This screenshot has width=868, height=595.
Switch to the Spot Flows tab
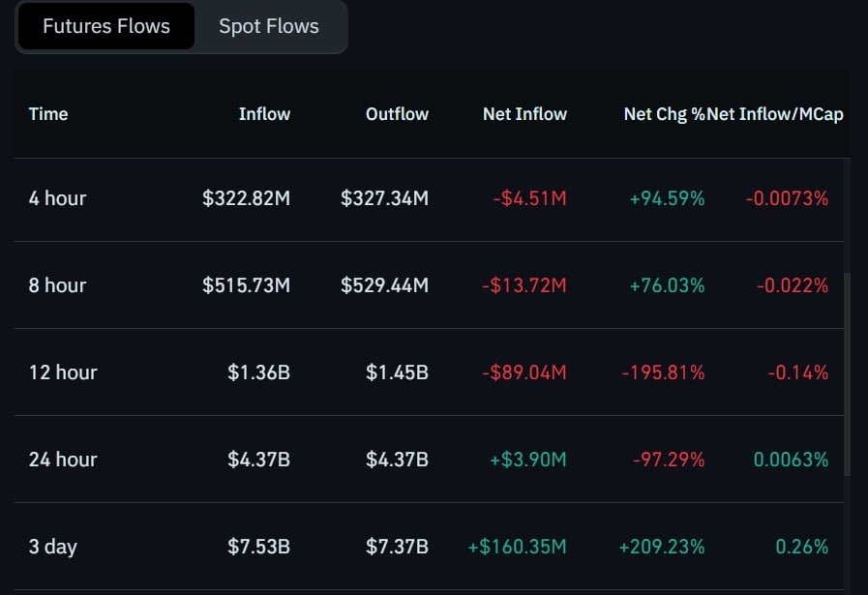268,26
